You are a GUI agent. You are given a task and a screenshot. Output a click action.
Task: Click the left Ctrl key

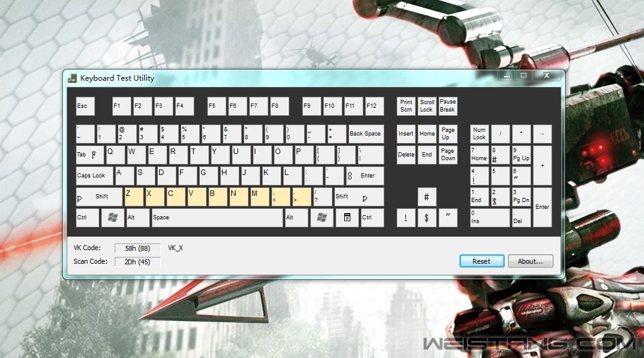click(x=88, y=218)
